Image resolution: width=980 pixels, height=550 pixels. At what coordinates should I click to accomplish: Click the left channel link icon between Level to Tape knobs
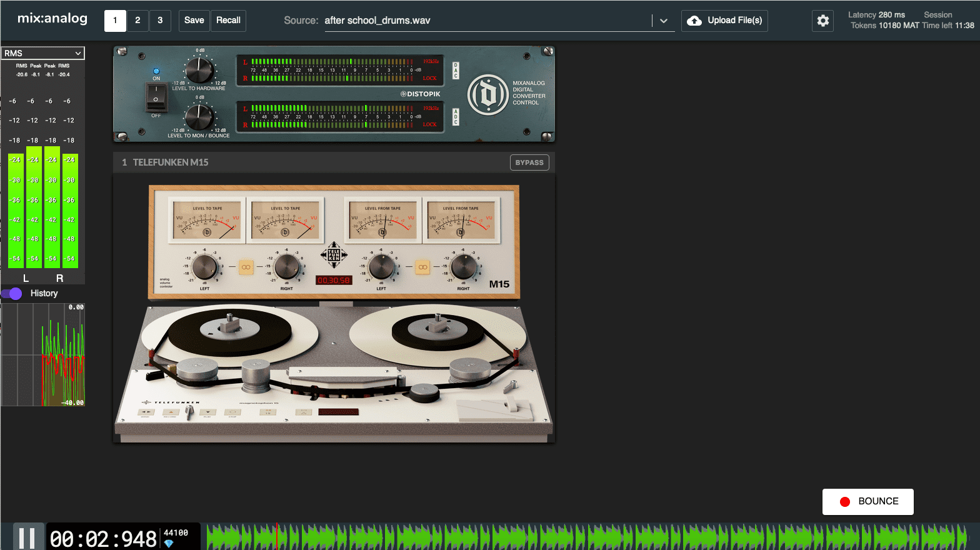[x=246, y=267]
